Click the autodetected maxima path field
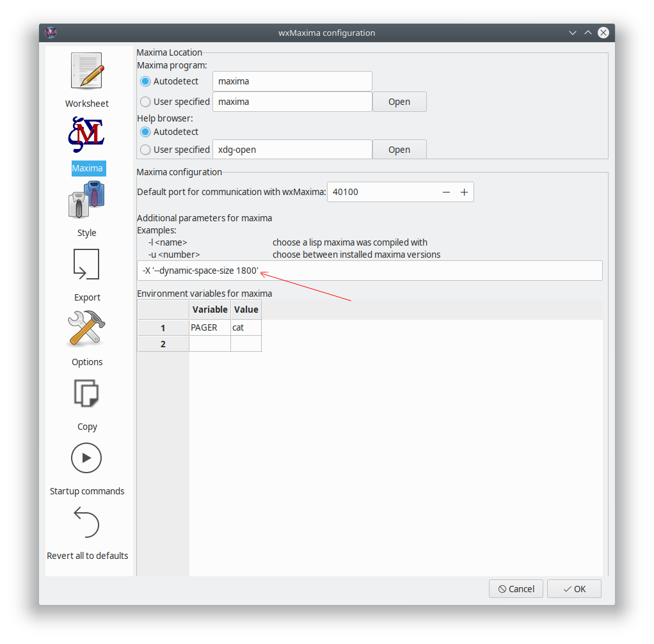Viewport: 654px width, 644px height. pyautogui.click(x=292, y=81)
